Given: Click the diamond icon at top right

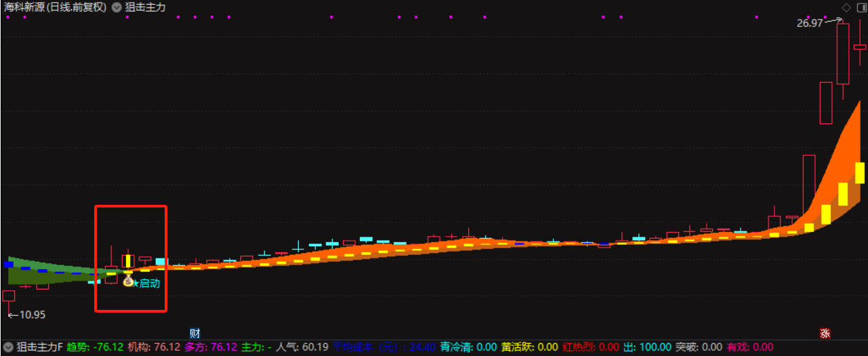Looking at the screenshot, I should pos(846,7).
